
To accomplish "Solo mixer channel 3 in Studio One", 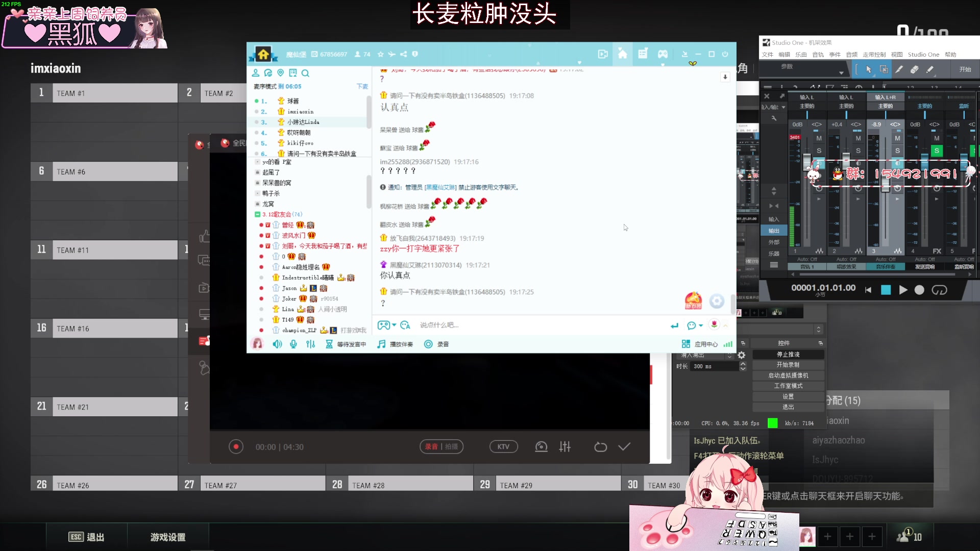I will (x=897, y=151).
